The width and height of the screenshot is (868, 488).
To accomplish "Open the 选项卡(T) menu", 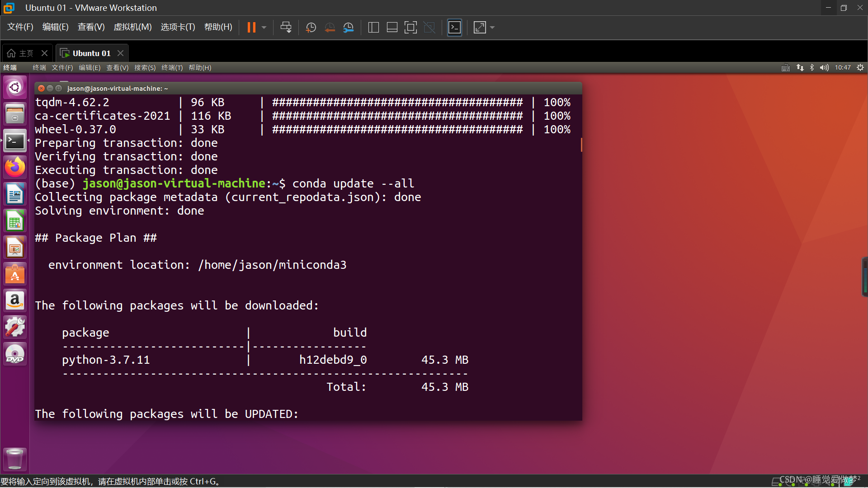I will pos(178,27).
